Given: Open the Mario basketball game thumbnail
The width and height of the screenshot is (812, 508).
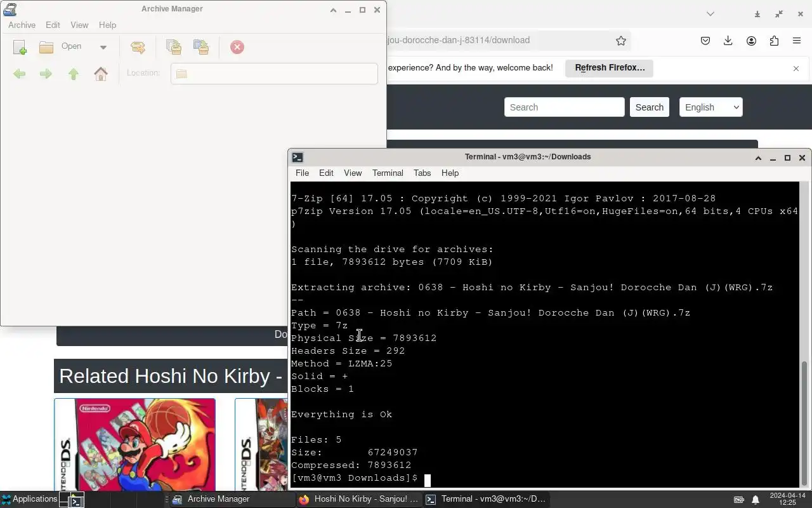Looking at the screenshot, I should (x=134, y=444).
